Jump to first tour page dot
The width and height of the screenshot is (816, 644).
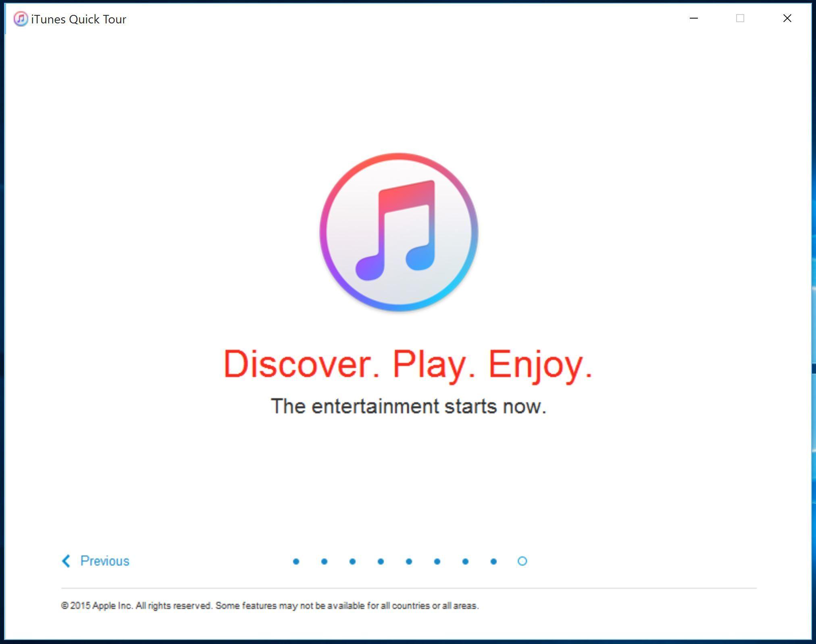(296, 561)
